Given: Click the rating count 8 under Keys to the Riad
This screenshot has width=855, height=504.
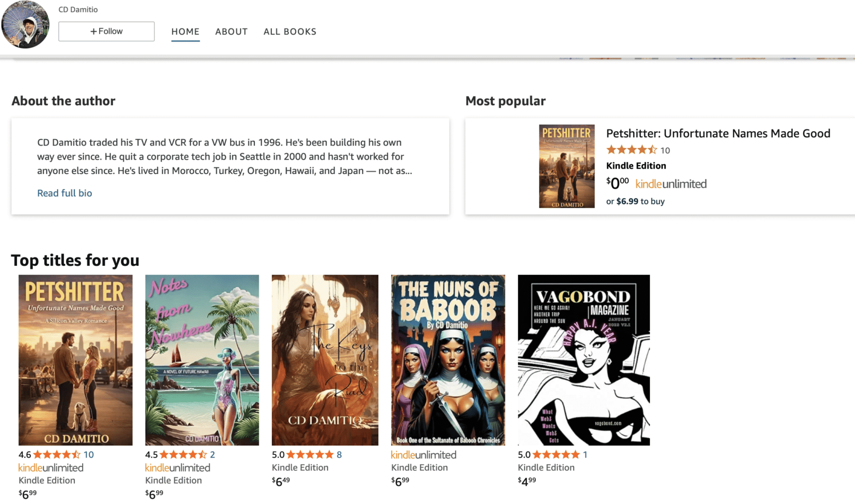Looking at the screenshot, I should click(x=339, y=454).
